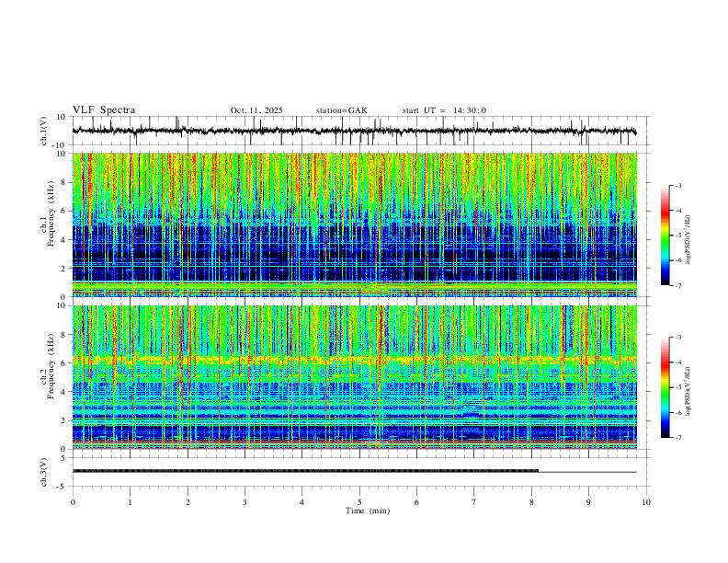Click the ch.3 voltage trace line

click(354, 472)
